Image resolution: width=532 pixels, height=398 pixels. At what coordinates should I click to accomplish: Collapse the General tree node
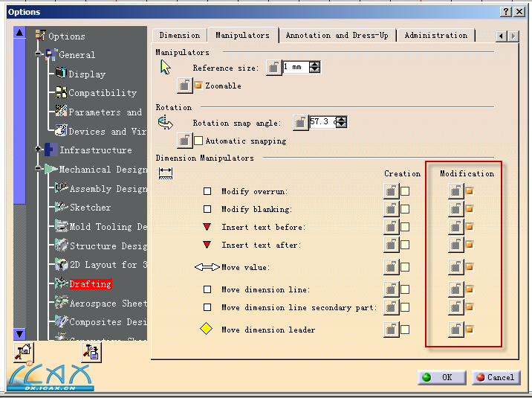pos(38,54)
